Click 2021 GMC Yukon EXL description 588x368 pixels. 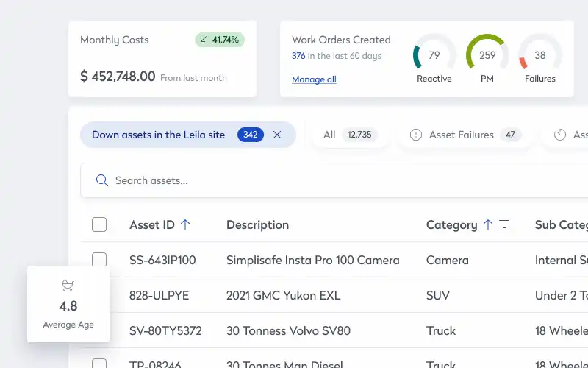click(284, 296)
